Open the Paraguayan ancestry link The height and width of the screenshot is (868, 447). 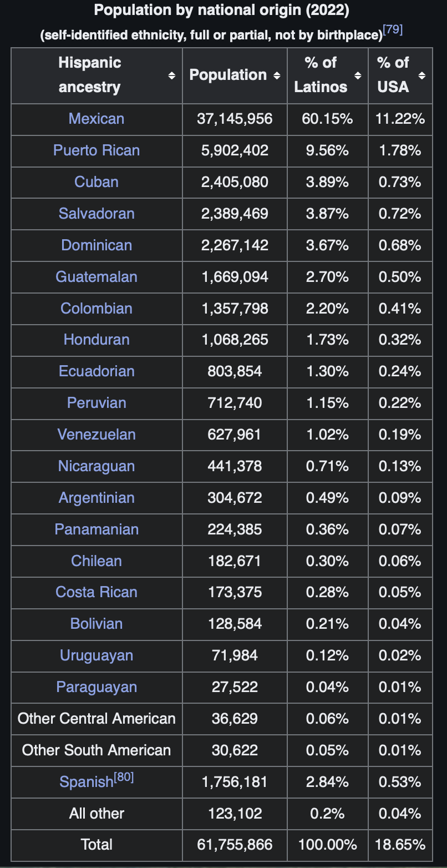pos(96,687)
